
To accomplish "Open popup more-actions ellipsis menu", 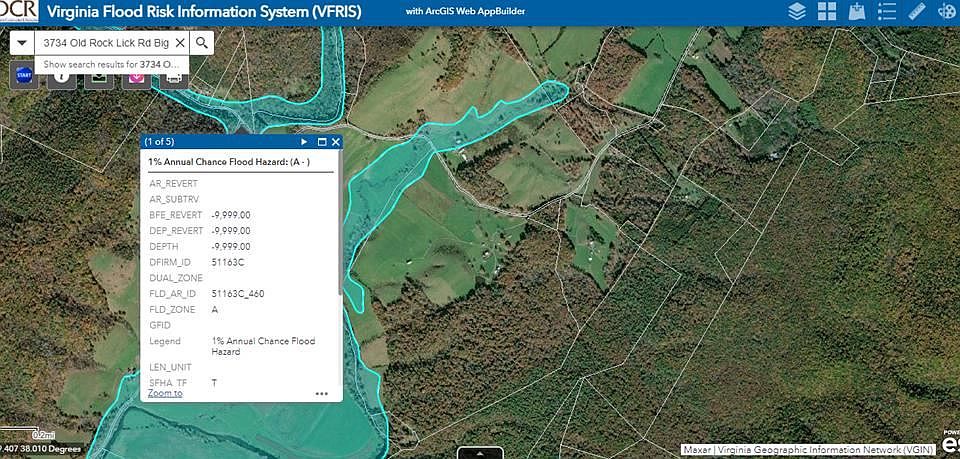I will pos(321,393).
